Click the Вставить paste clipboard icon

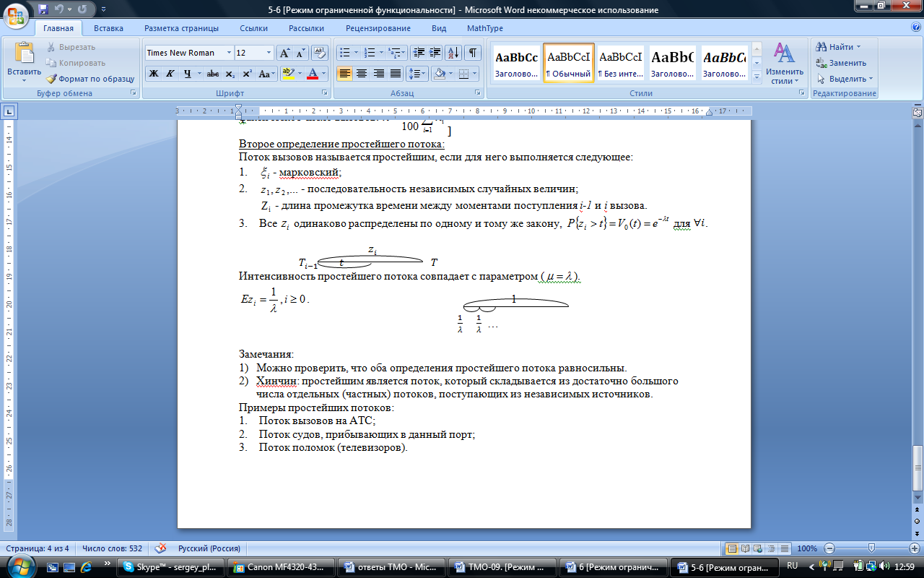(25, 53)
